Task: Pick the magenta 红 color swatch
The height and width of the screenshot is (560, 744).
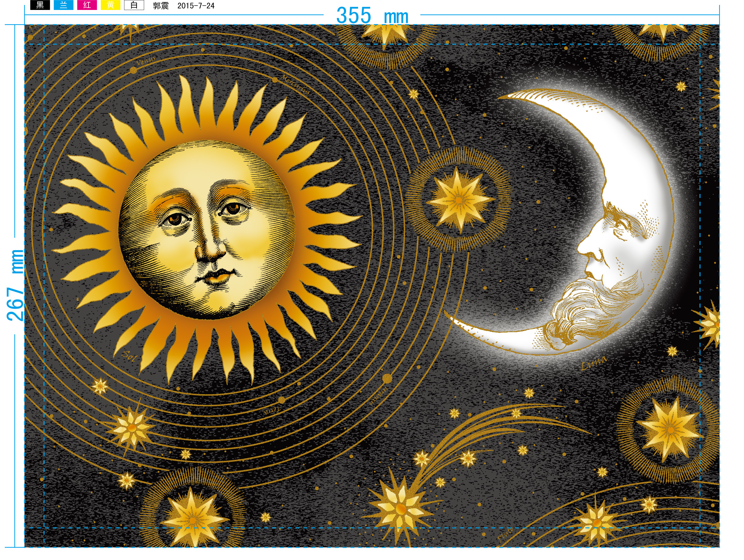Action: coord(87,5)
